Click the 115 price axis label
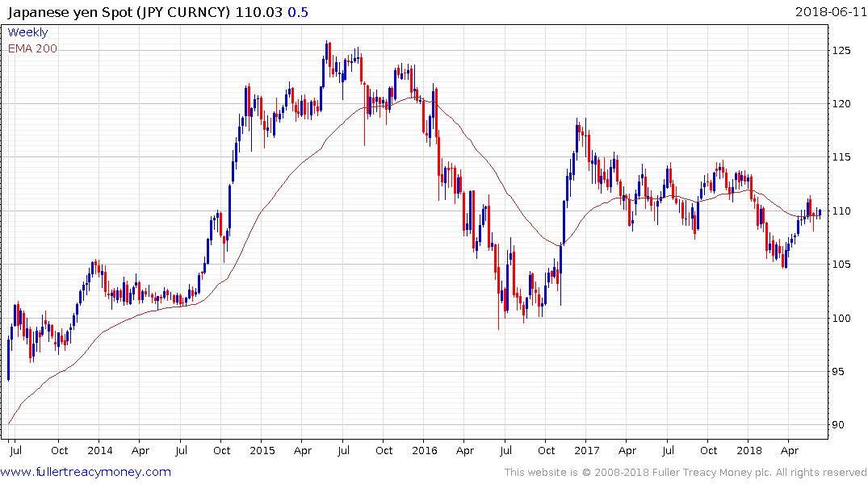868x484 pixels. tap(841, 157)
